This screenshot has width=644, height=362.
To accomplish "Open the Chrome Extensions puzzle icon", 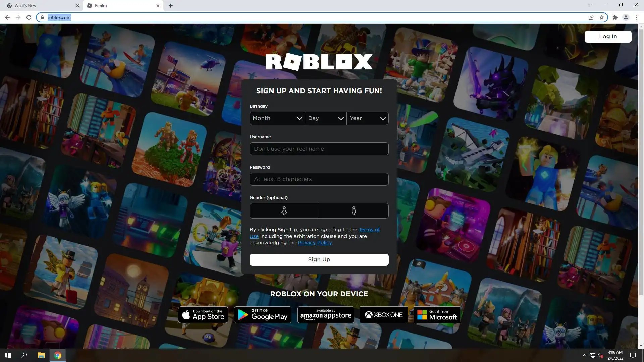I will coord(615,17).
